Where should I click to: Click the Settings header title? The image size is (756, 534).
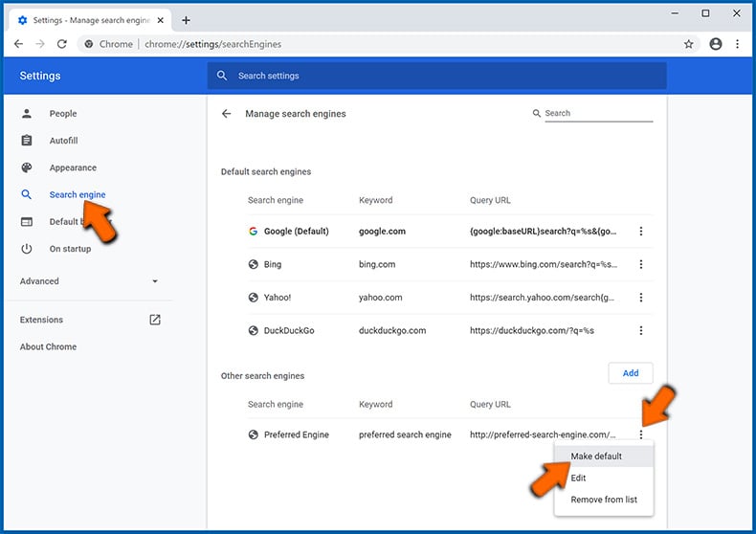click(x=40, y=76)
